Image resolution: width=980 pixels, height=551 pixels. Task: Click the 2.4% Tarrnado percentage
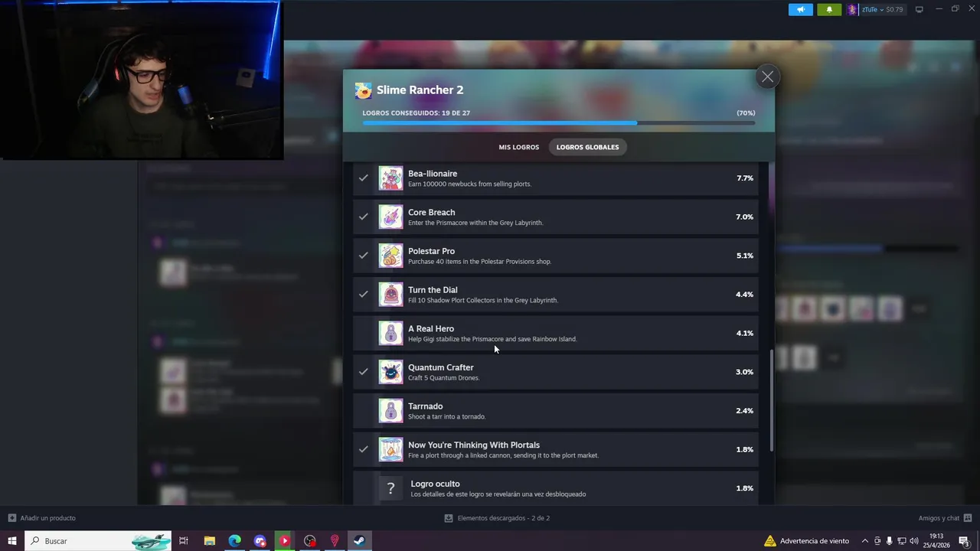[x=745, y=411]
